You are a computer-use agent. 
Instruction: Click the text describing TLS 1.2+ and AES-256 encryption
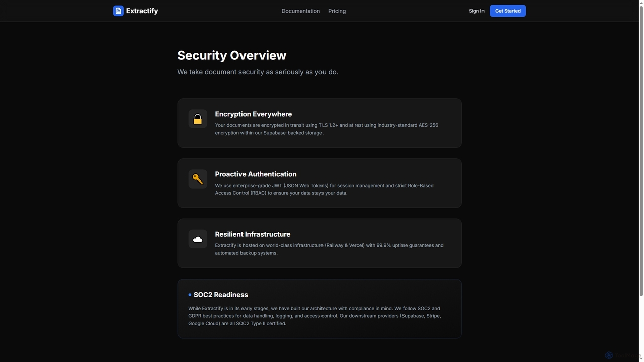[x=327, y=129]
